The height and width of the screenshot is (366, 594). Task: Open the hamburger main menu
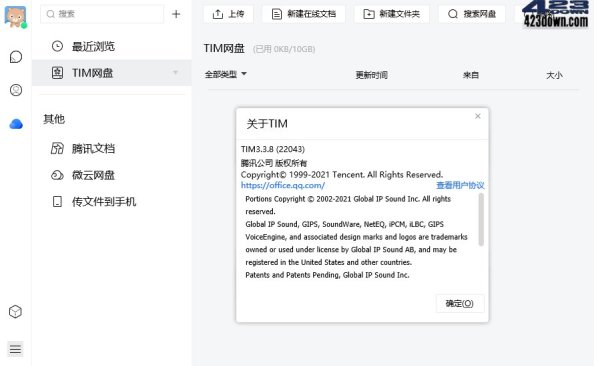(15, 349)
